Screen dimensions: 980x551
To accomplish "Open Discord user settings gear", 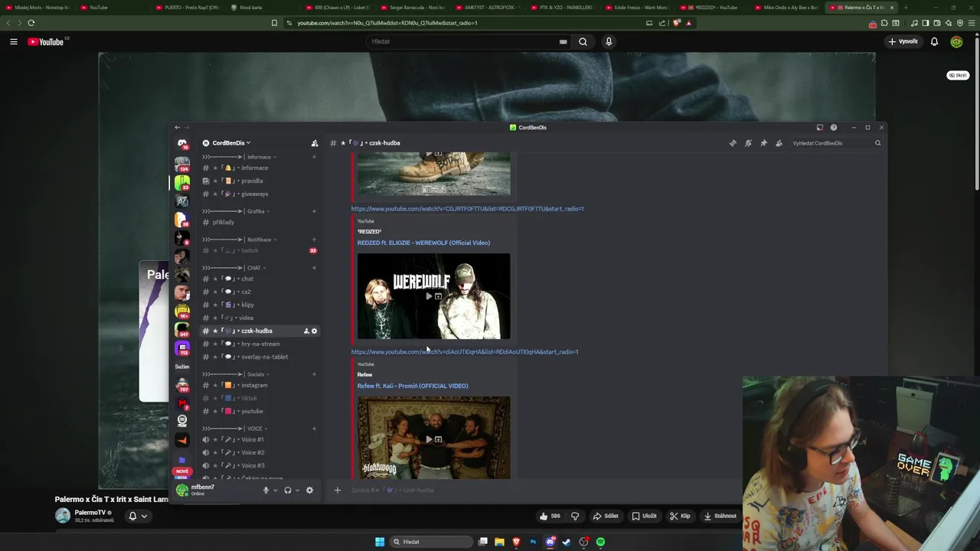I will 309,491.
